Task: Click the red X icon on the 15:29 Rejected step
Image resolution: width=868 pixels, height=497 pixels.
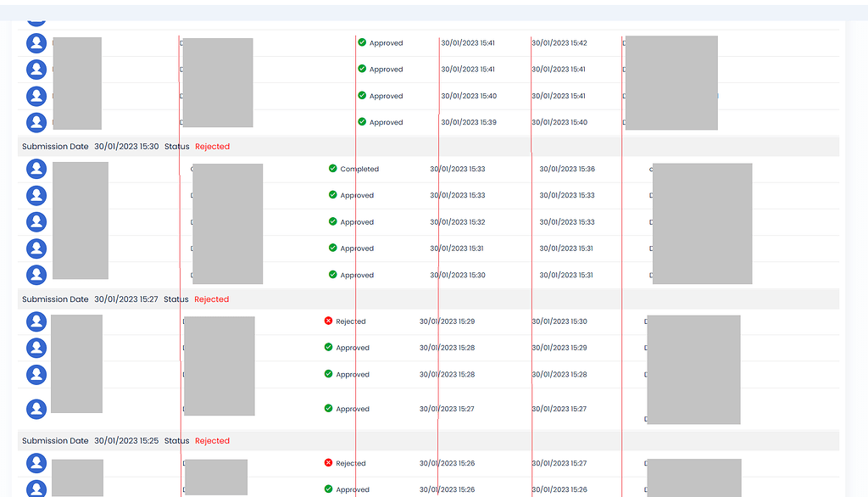Action: pyautogui.click(x=328, y=321)
